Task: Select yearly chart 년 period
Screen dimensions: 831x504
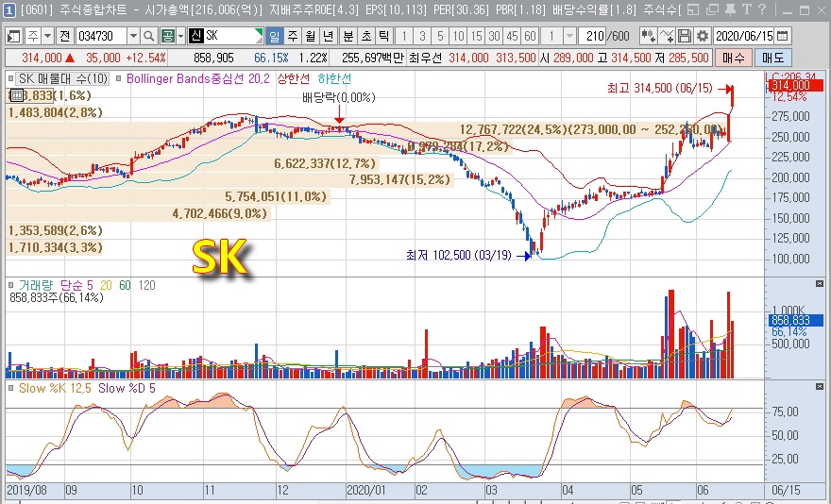Action: 328,36
